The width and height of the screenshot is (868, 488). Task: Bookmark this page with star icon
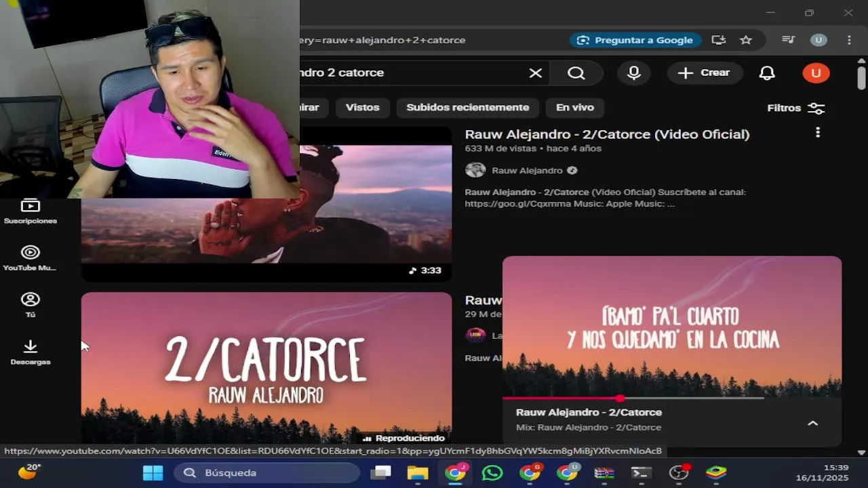click(x=746, y=40)
